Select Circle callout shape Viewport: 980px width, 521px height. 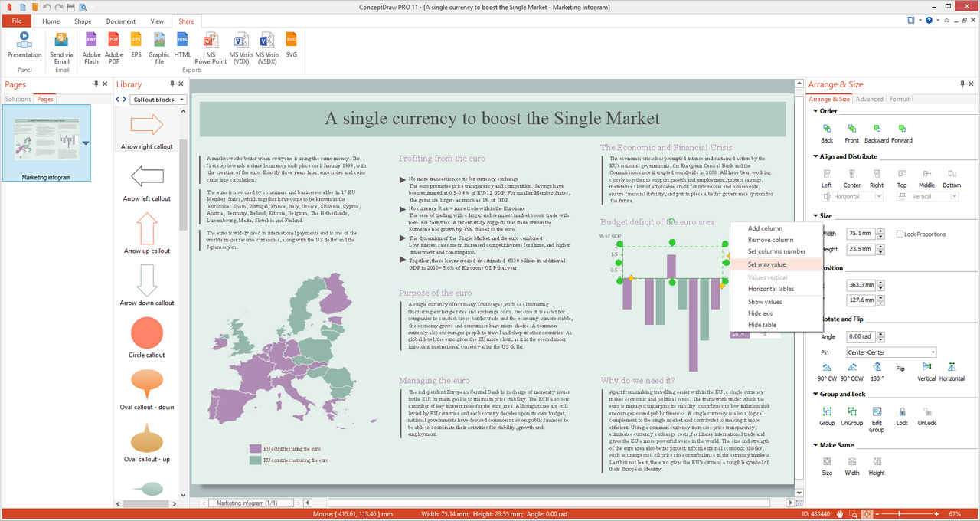pos(147,338)
